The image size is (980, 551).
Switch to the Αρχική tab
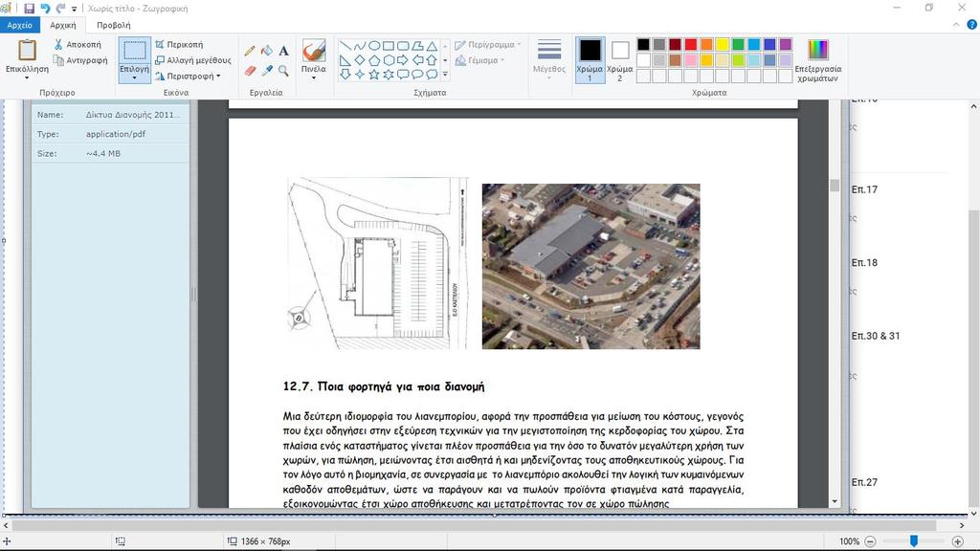click(x=63, y=25)
